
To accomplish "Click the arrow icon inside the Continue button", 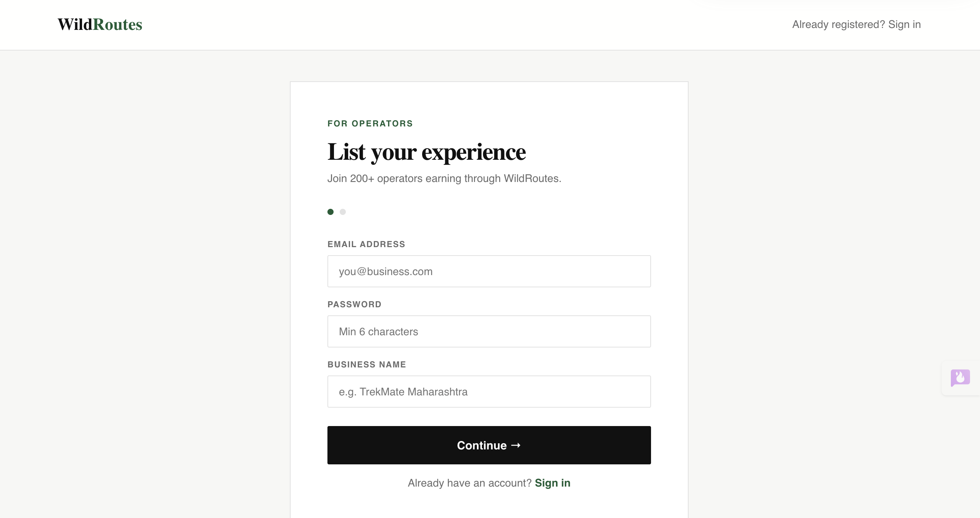I will (516, 445).
